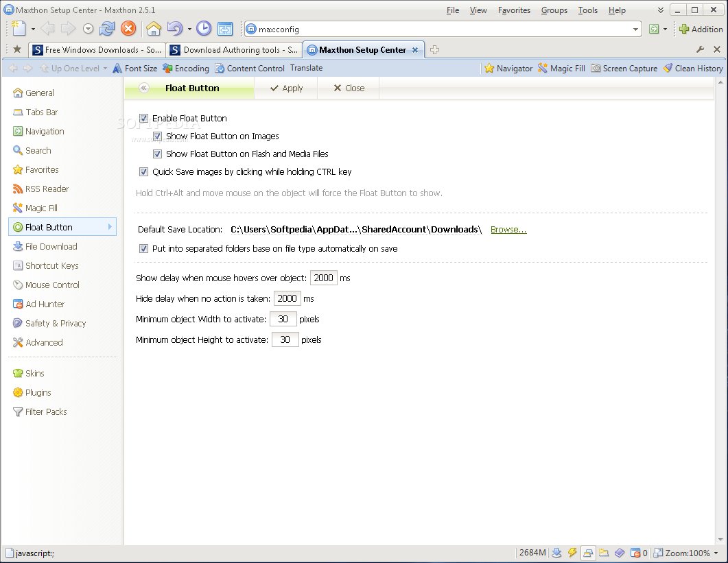
Task: Uncheck Enable Float Button
Action: pos(144,119)
